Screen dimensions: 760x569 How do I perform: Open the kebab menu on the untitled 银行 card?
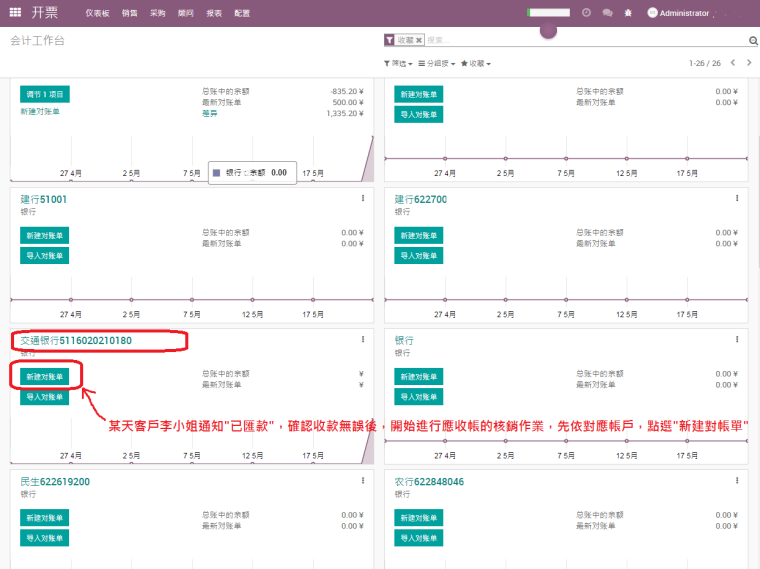[737, 339]
